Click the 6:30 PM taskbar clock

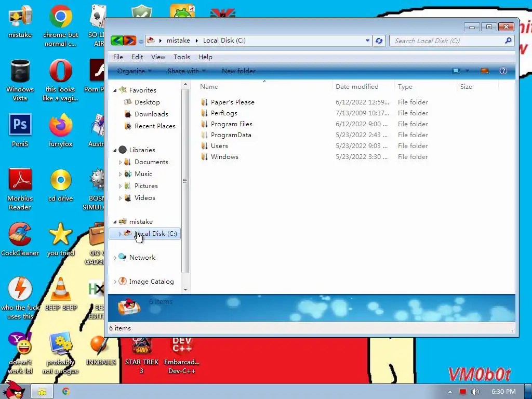[x=503, y=392]
